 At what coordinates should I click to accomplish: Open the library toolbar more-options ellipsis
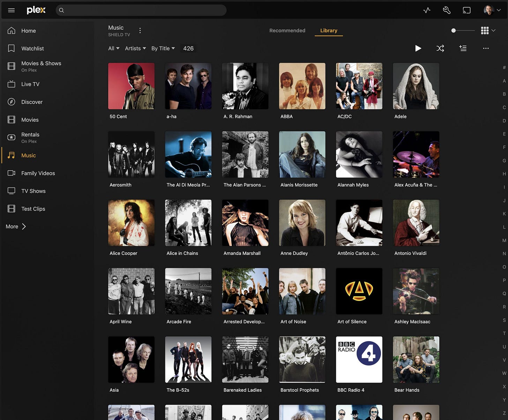pyautogui.click(x=486, y=49)
